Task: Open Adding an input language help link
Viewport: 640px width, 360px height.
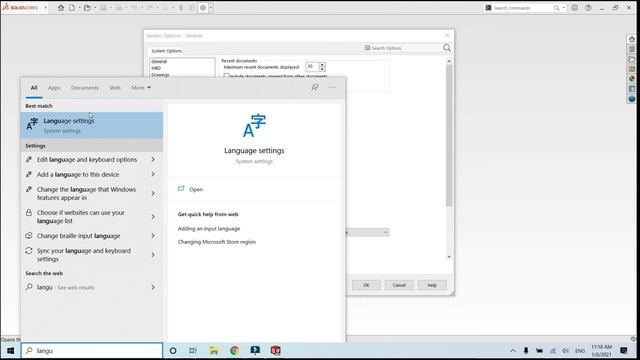Action: (209, 229)
